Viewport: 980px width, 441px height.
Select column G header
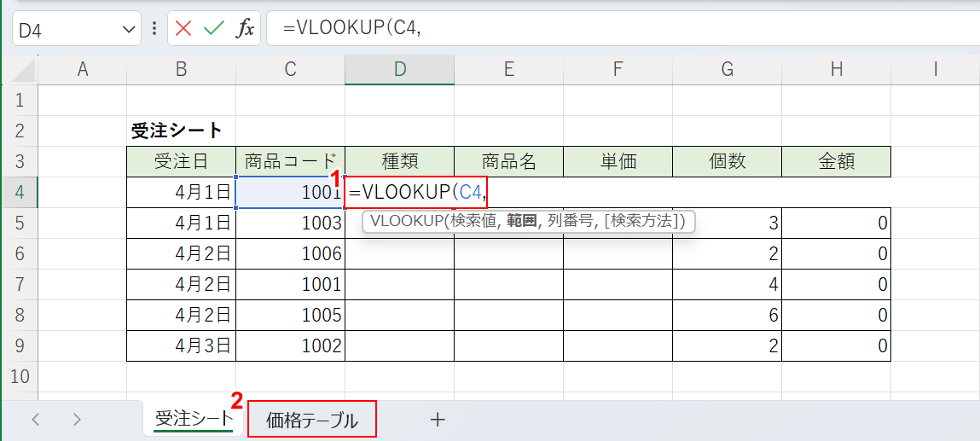[727, 70]
